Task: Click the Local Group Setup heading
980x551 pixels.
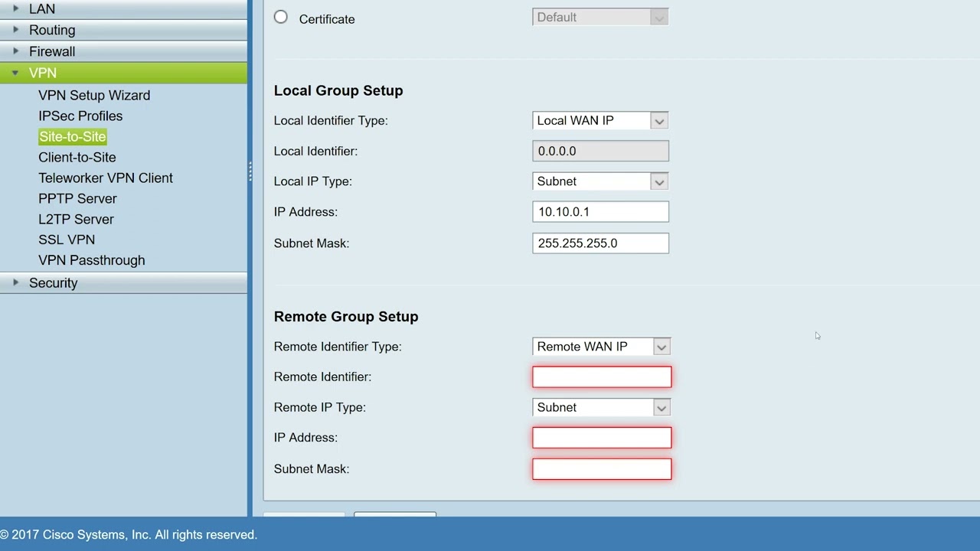Action: pyautogui.click(x=338, y=90)
